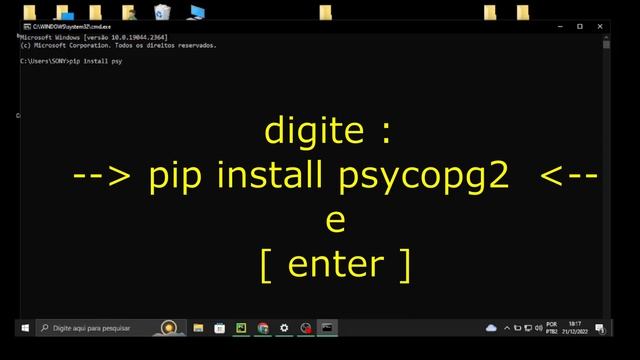Click the search highlight image in the search box

(x=169, y=328)
